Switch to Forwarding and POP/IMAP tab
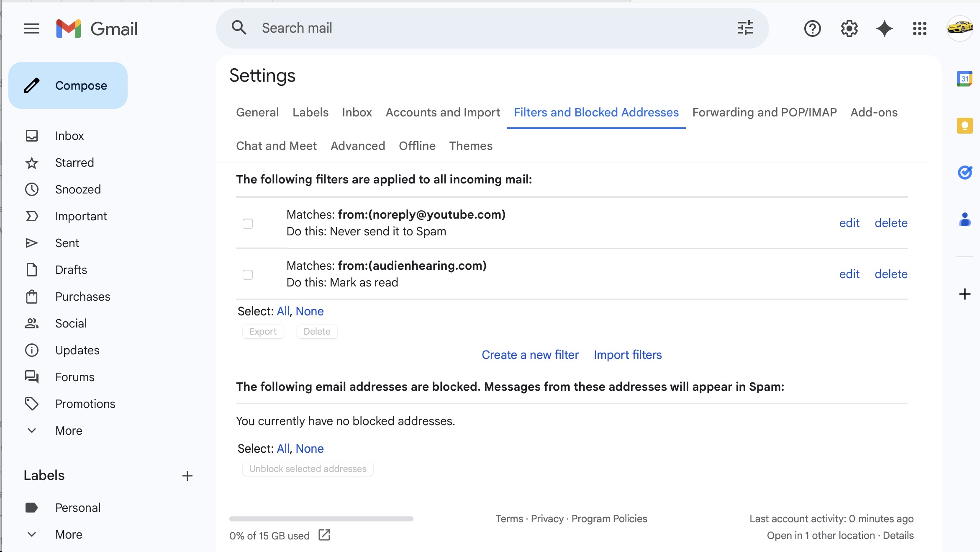This screenshot has height=552, width=980. pos(765,112)
